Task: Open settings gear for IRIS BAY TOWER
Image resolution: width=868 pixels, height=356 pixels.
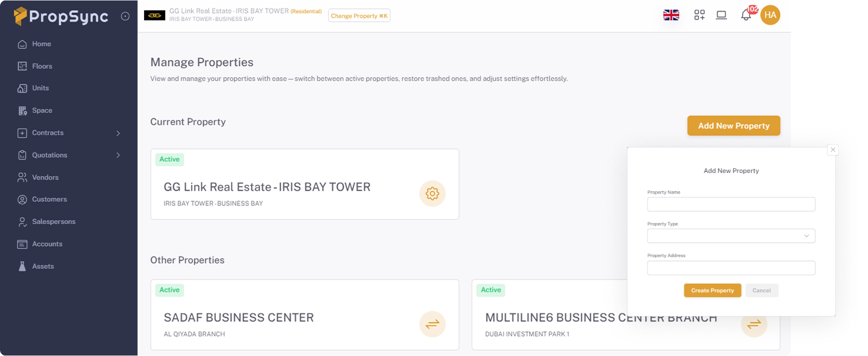Action: pos(432,194)
